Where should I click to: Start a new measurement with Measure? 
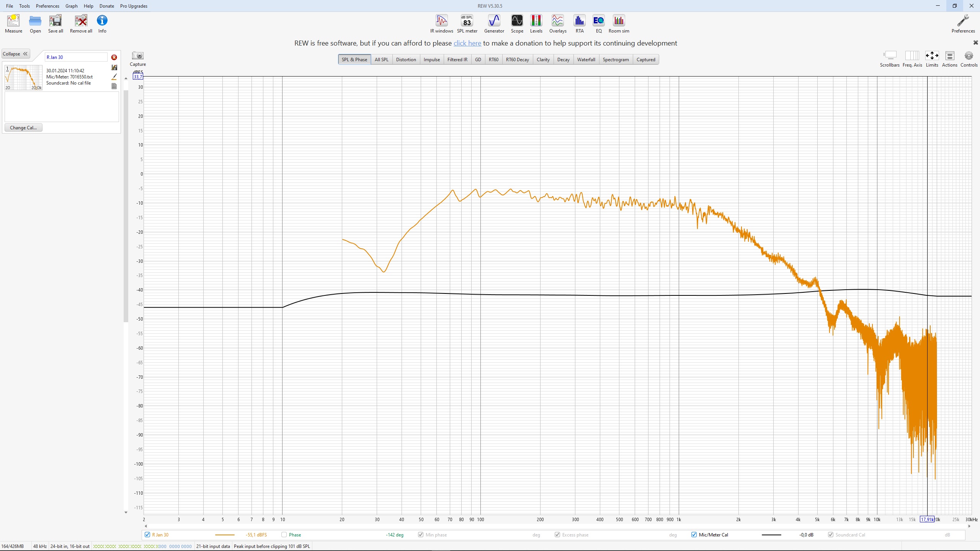[13, 24]
